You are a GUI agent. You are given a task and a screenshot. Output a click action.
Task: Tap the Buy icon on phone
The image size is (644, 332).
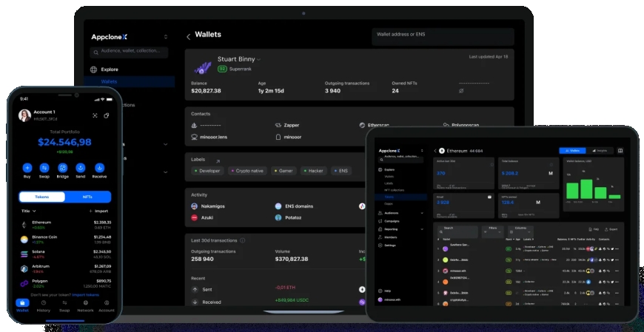27,168
